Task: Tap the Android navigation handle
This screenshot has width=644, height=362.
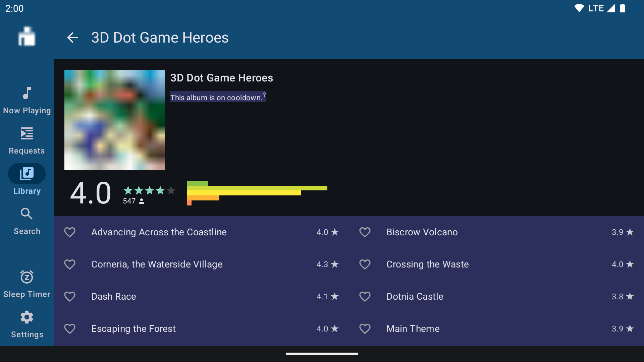Action: 322,354
